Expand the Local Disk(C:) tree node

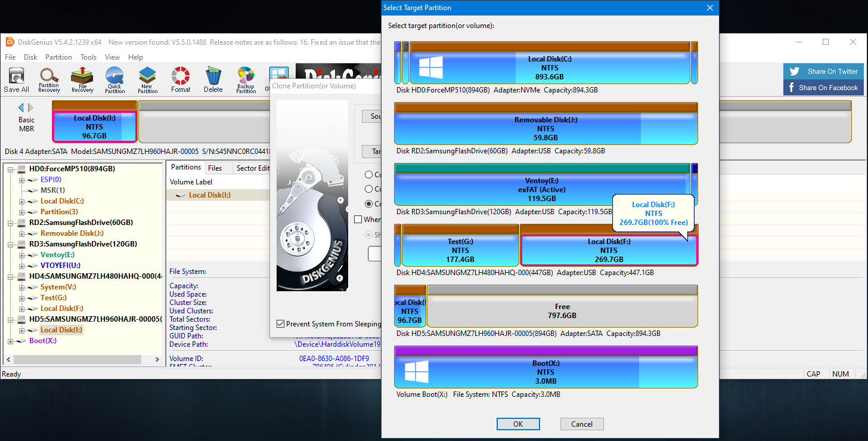22,201
